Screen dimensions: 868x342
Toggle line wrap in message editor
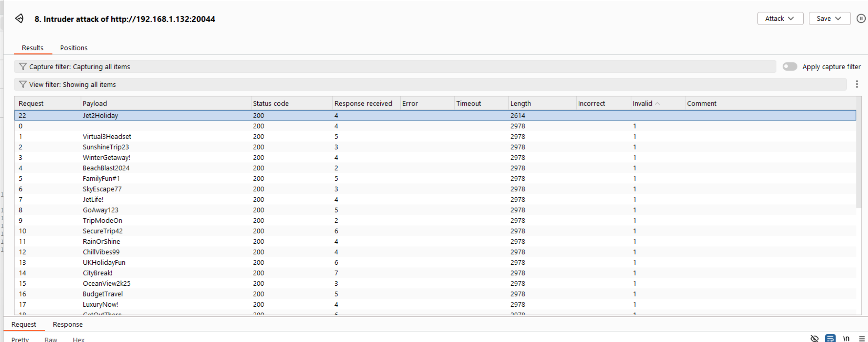(830, 338)
